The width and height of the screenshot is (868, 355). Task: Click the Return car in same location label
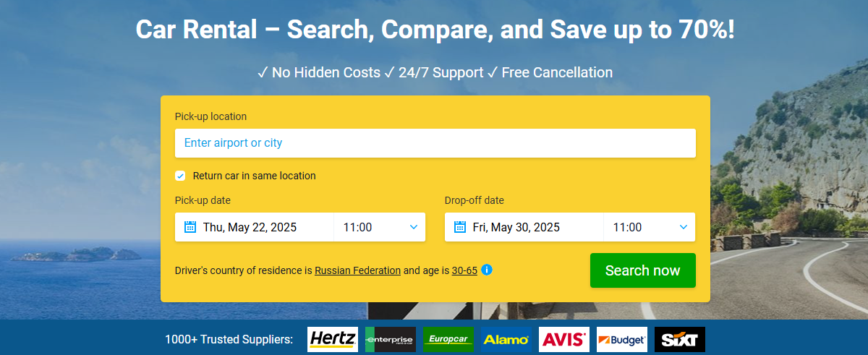254,176
